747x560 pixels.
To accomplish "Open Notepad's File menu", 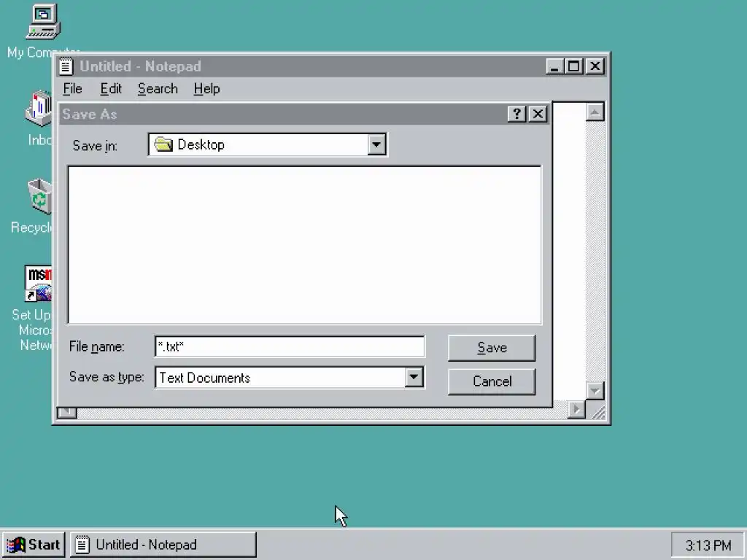I will click(x=72, y=89).
